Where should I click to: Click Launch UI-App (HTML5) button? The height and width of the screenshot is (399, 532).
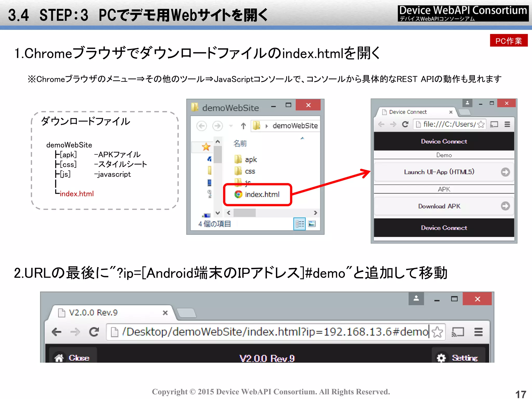444,172
